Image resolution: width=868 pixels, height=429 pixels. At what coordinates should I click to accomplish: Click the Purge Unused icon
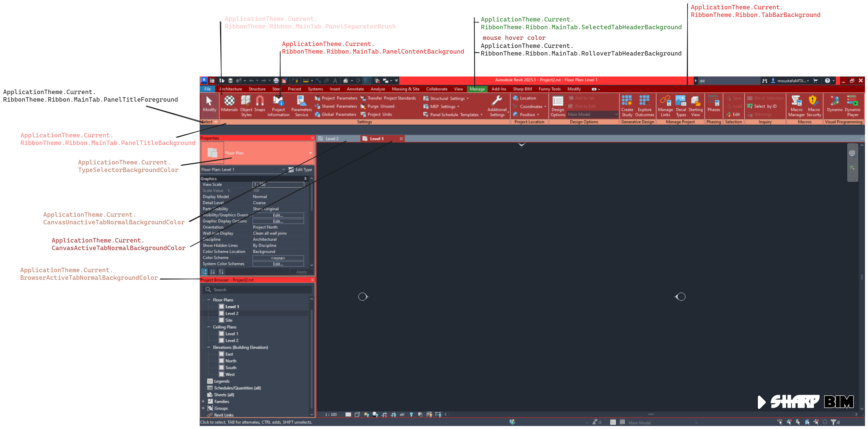pos(364,106)
